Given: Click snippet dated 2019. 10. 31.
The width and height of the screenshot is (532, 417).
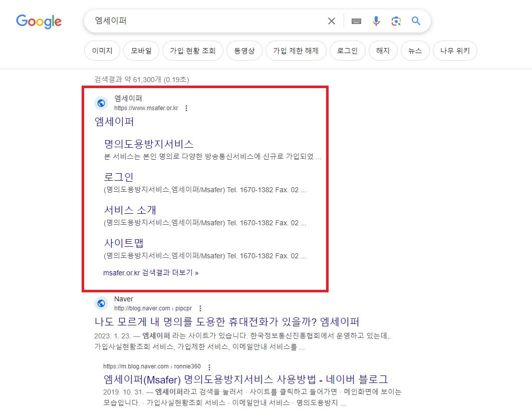Looking at the screenshot, I should [252, 397].
